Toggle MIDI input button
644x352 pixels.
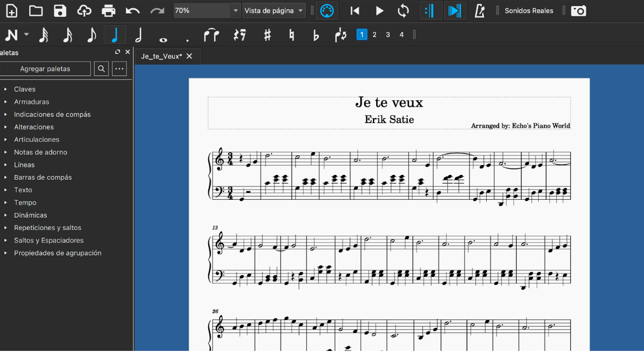[x=327, y=11]
